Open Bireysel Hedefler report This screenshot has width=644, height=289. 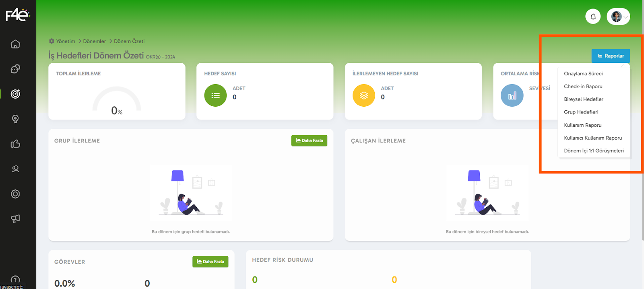pos(584,99)
